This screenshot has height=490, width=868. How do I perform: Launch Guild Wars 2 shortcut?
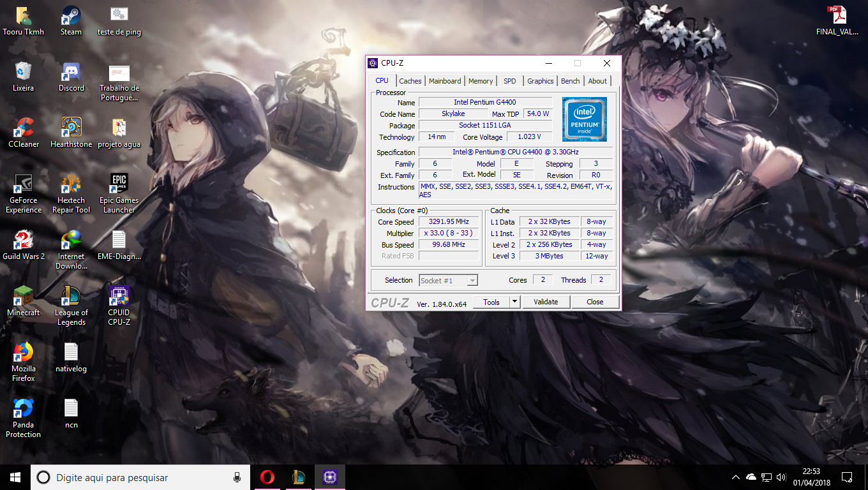(x=24, y=244)
